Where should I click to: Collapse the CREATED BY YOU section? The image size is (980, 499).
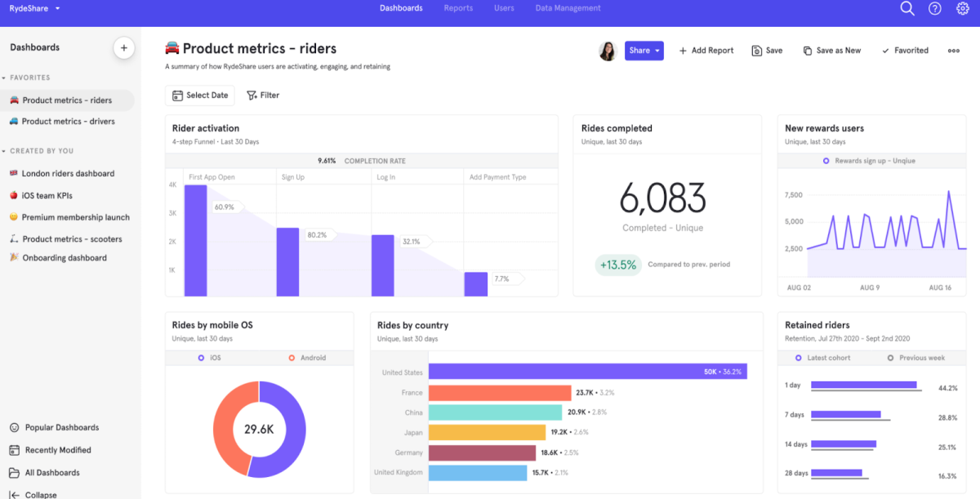38,151
